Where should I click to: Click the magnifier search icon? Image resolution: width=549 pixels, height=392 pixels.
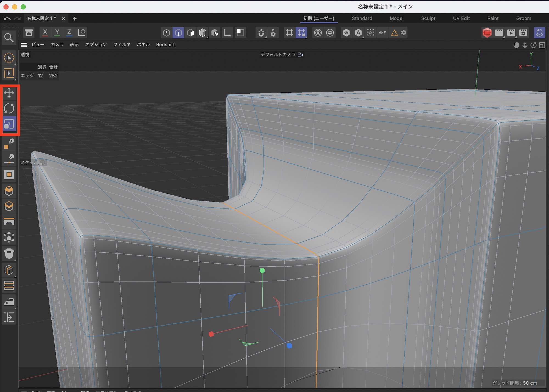coord(9,38)
